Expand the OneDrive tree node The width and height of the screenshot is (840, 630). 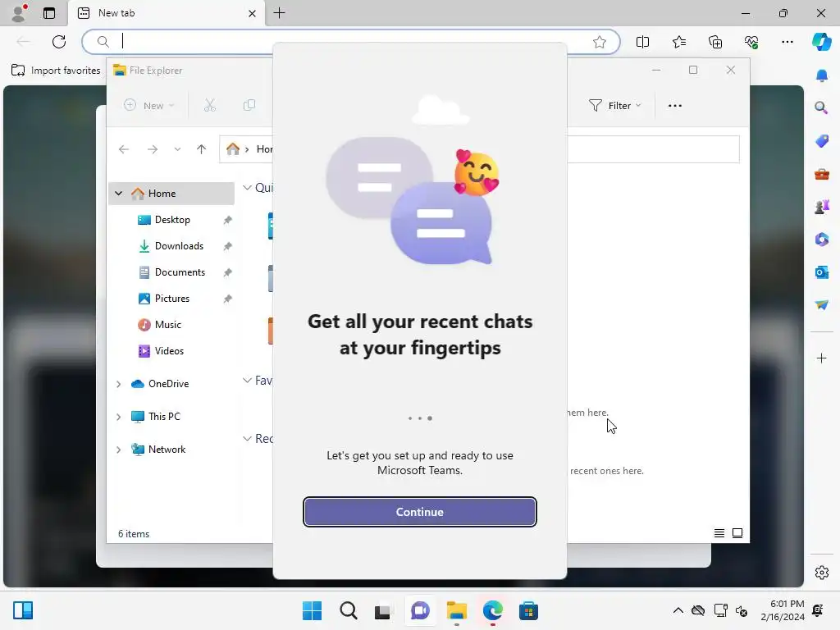tap(119, 384)
